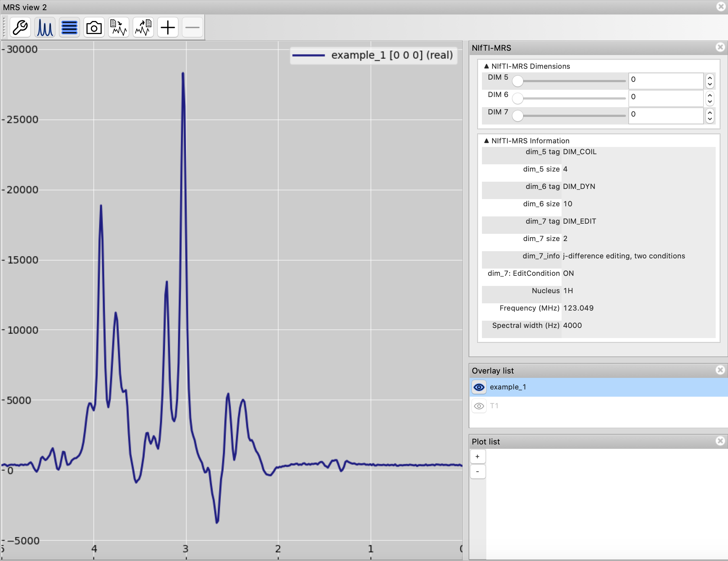This screenshot has height=561, width=728.
Task: Open the wrench view settings
Action: (x=20, y=27)
